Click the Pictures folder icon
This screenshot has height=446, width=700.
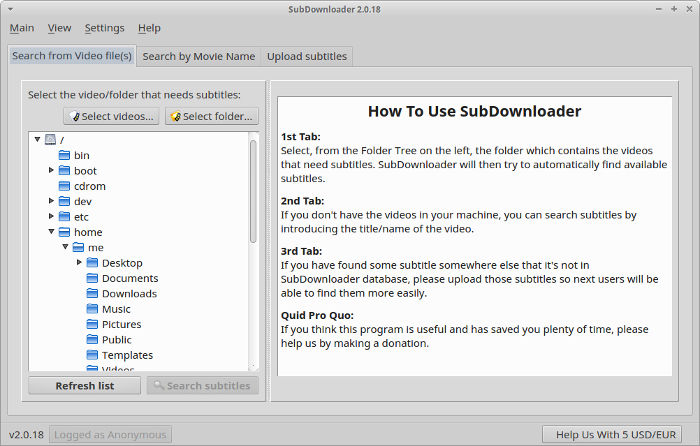(x=92, y=324)
